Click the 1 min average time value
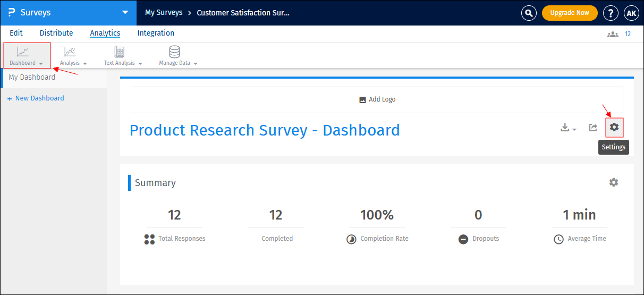Screen dimensions: 644x295 click(x=579, y=215)
